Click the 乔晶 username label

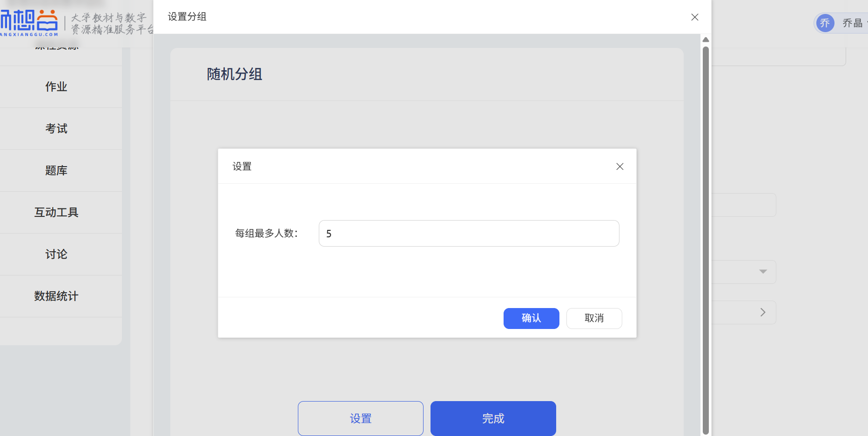pyautogui.click(x=852, y=23)
